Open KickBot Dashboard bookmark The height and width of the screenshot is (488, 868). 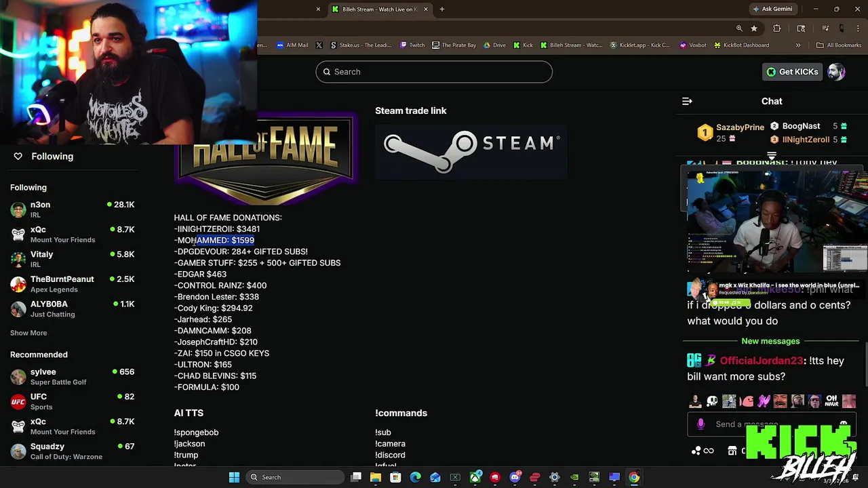click(x=741, y=45)
